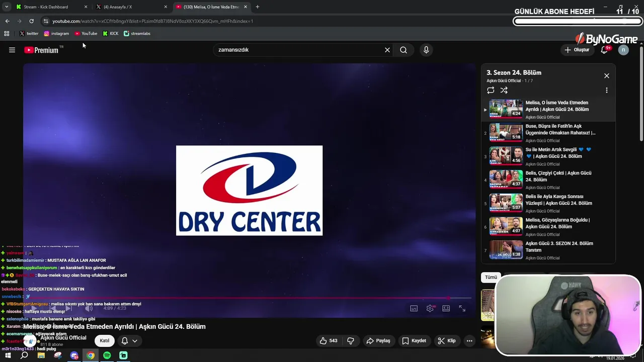
Task: Play Buse, Büşra ile Fatih'in Aşk playlist video
Action: coord(548,133)
